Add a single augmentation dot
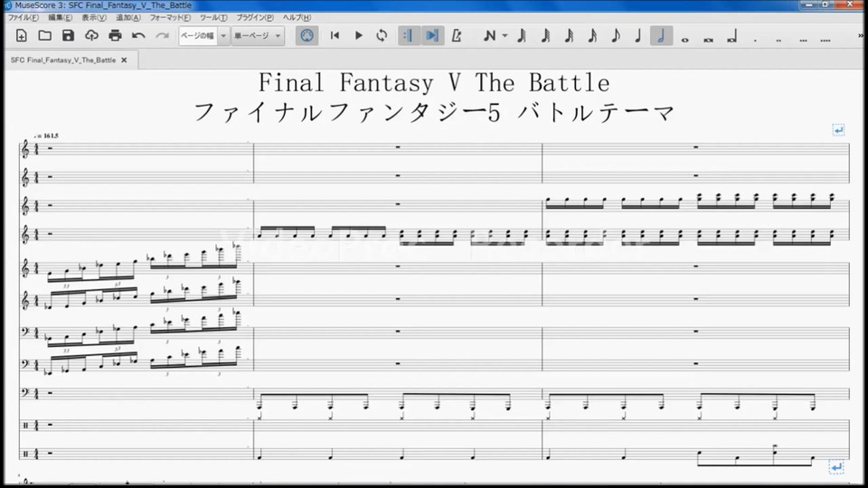This screenshot has height=488, width=868. [x=755, y=40]
